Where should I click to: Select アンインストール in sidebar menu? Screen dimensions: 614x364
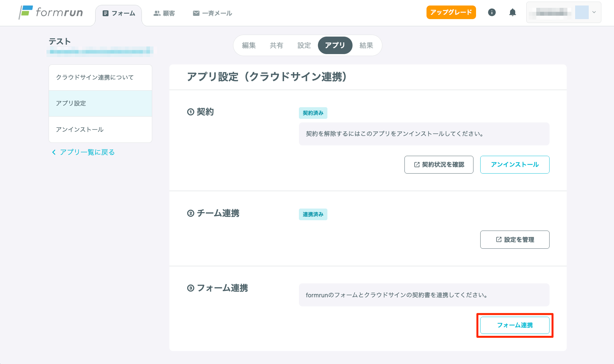(x=100, y=130)
